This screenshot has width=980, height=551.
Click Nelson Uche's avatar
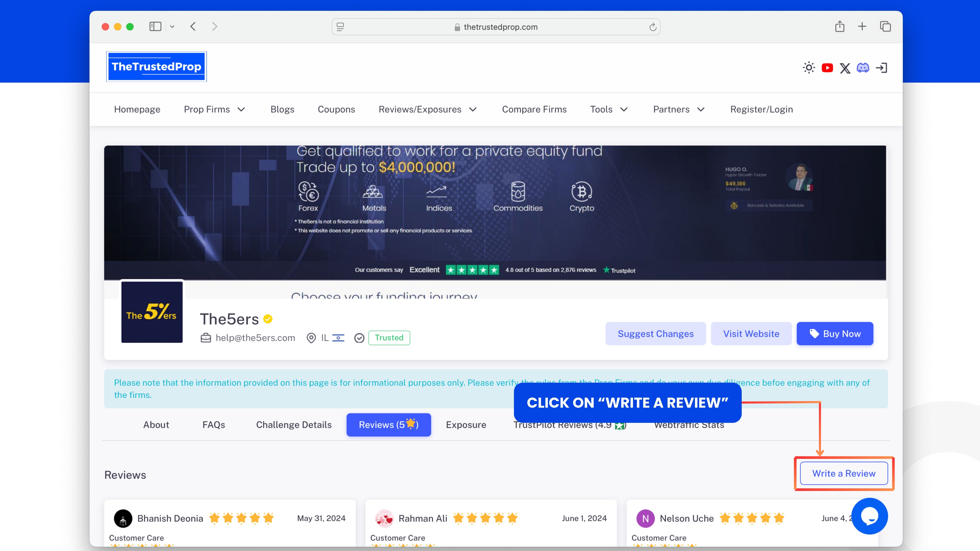pos(646,518)
